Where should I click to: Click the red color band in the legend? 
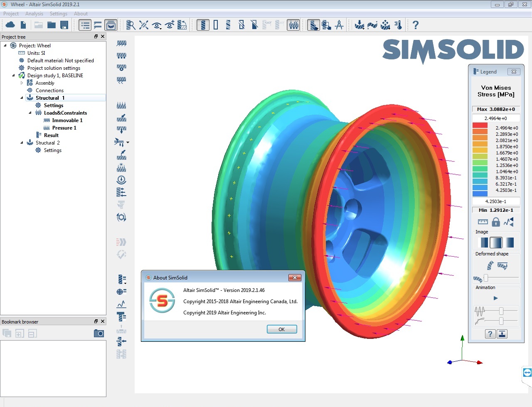tap(480, 125)
